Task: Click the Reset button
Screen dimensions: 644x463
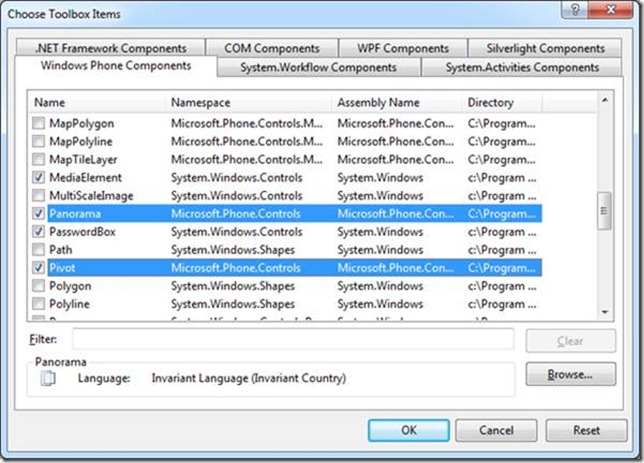Action: (586, 430)
